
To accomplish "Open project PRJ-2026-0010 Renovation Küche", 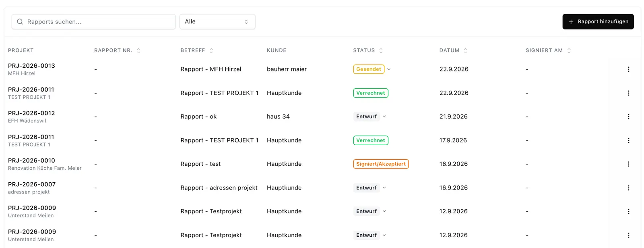I will pyautogui.click(x=45, y=164).
